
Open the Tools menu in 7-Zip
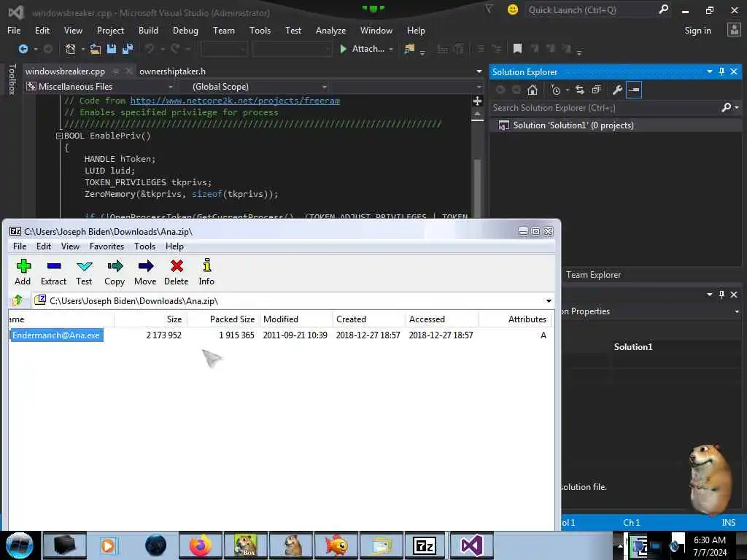point(144,246)
